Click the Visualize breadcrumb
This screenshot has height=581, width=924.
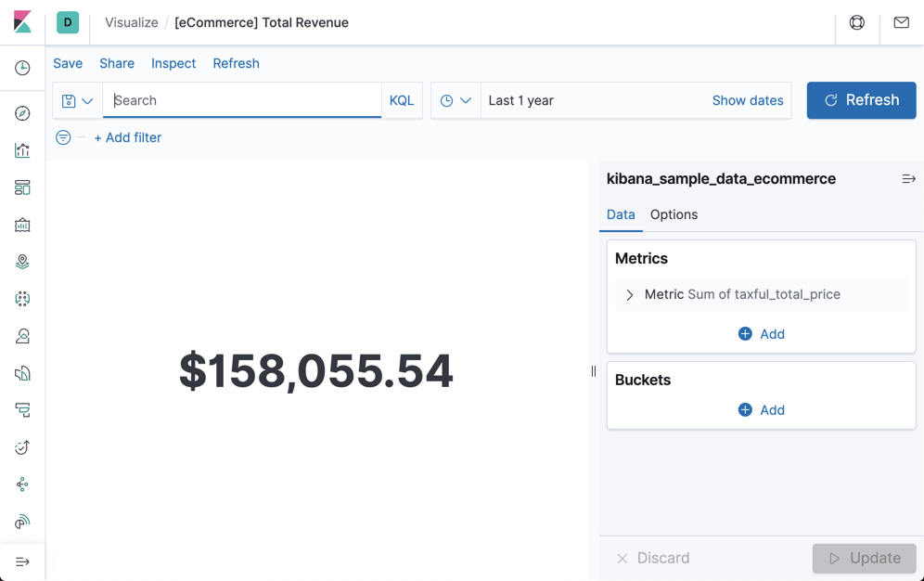point(132,22)
